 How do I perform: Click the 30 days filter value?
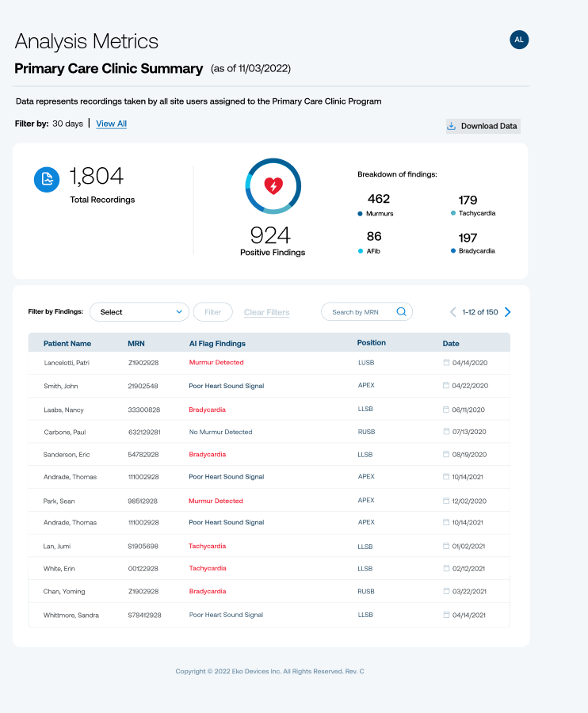(68, 124)
